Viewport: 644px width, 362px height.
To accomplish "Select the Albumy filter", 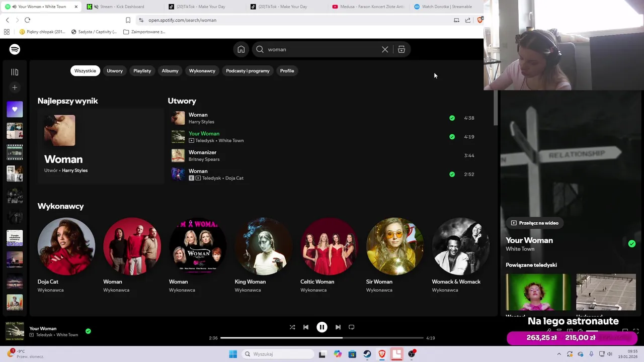I will [170, 71].
